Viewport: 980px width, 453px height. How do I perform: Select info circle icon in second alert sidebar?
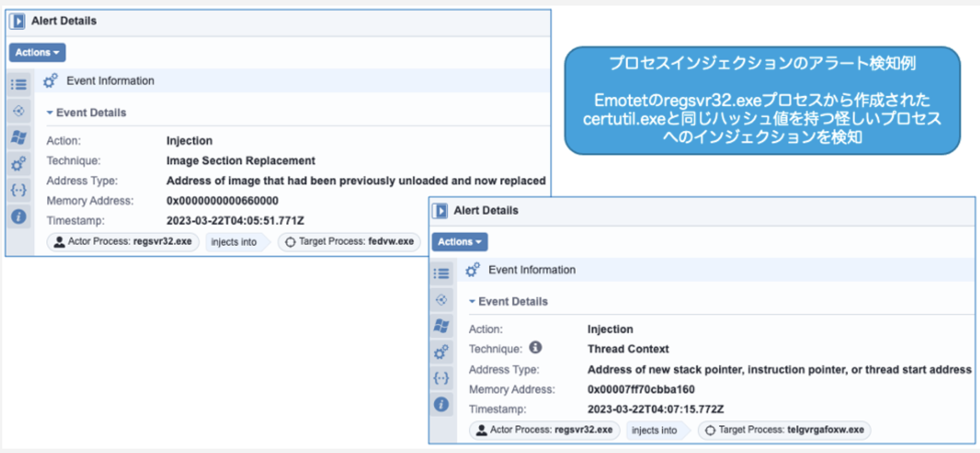[x=442, y=405]
